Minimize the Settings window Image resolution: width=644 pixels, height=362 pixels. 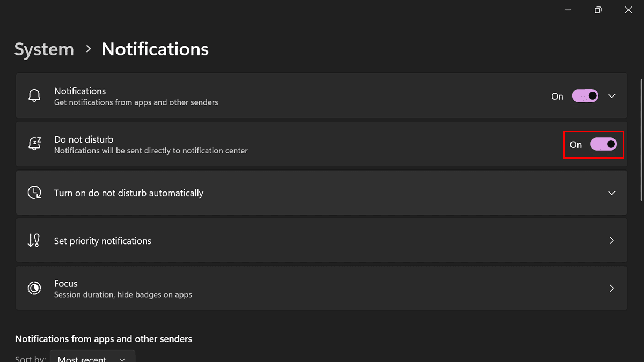click(568, 10)
